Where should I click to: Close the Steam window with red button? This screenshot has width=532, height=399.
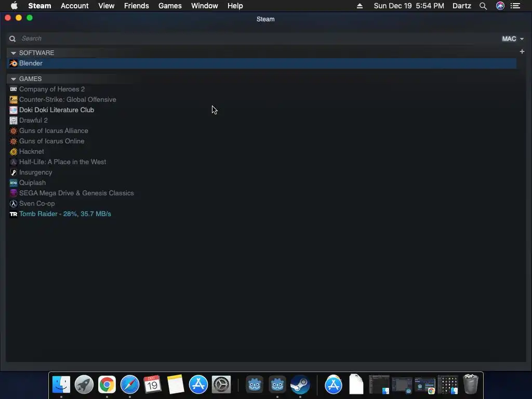7,18
